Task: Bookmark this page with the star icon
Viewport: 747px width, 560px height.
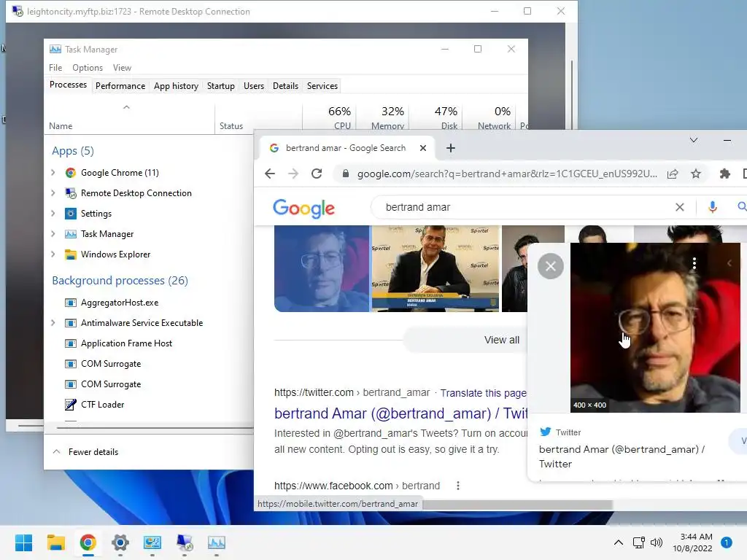Action: 696,174
